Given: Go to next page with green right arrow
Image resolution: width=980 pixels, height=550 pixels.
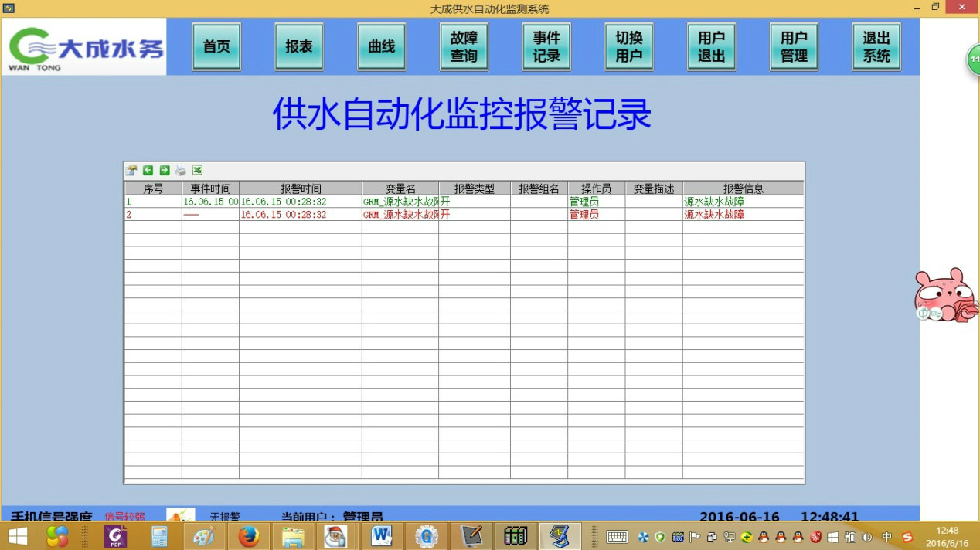Looking at the screenshot, I should point(164,171).
